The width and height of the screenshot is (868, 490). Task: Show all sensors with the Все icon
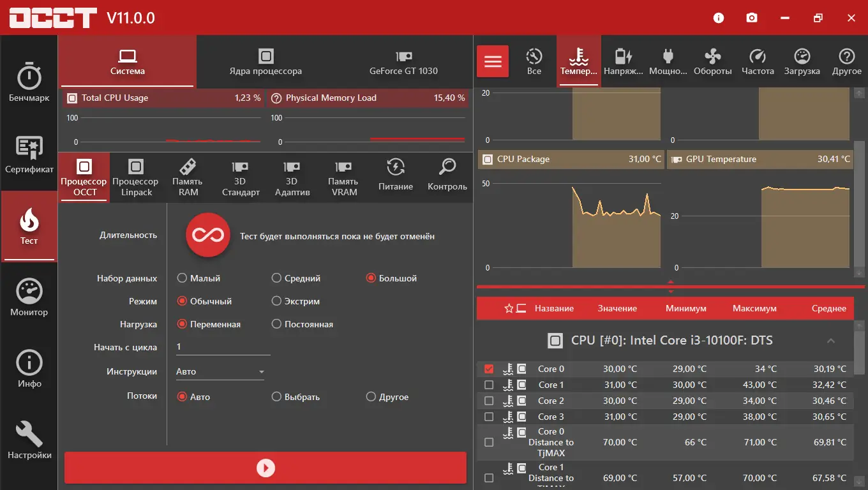pyautogui.click(x=534, y=61)
